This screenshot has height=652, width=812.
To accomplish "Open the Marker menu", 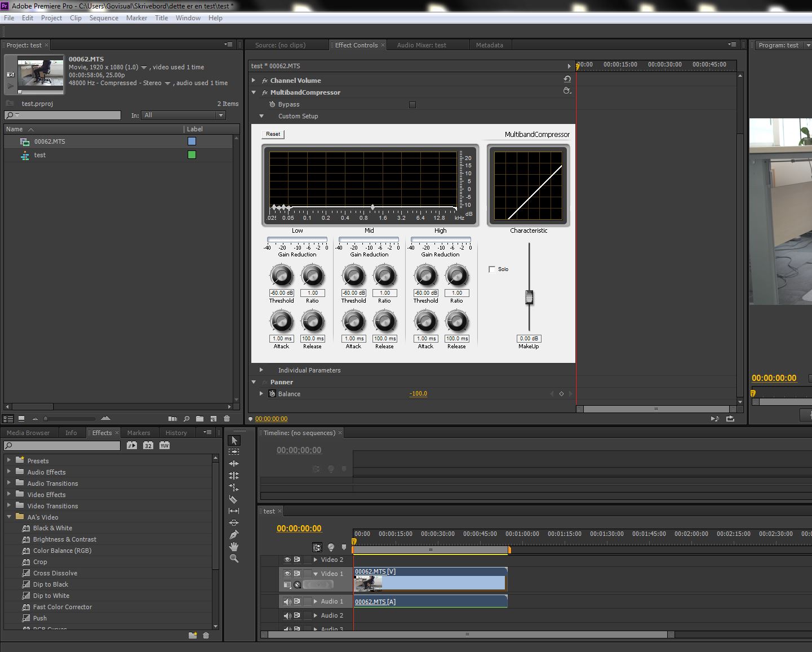I will pyautogui.click(x=136, y=18).
